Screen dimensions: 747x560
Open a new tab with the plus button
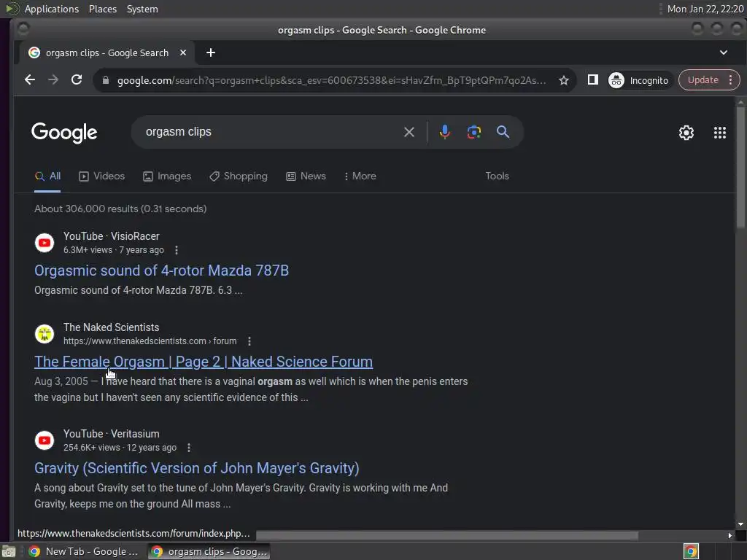211,52
